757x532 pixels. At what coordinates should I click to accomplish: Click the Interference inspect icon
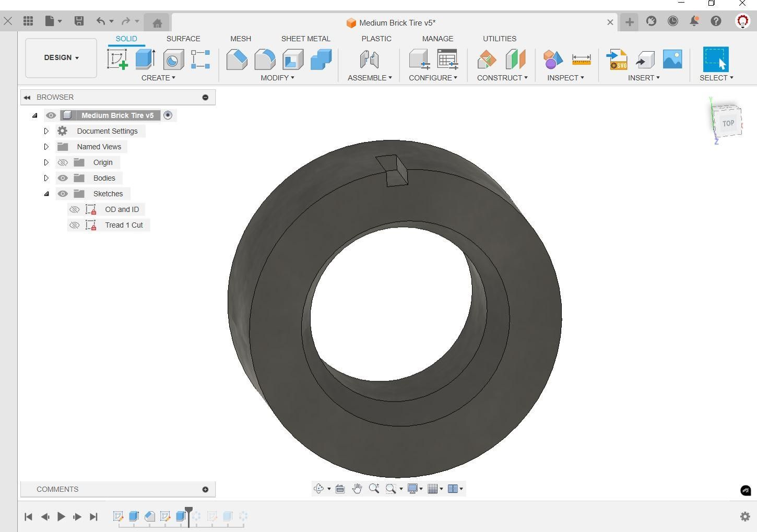[553, 59]
